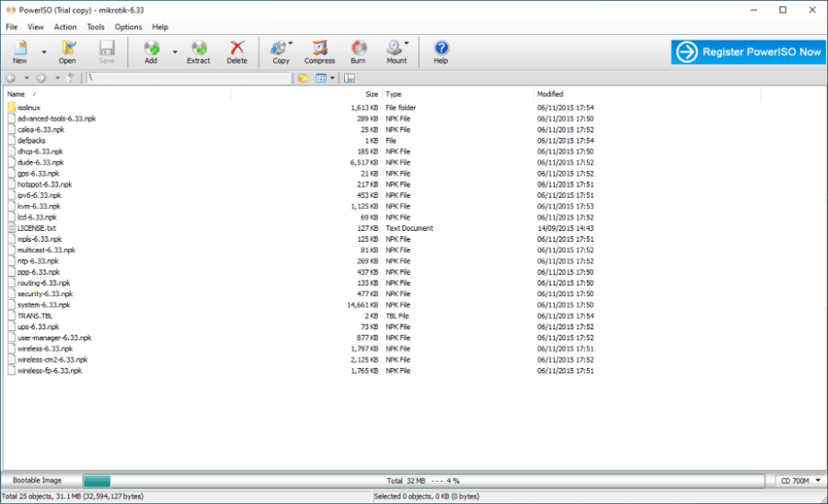Viewport: 828px width, 504px height.
Task: Select mpls-6.33.npk file
Action: click(x=40, y=239)
